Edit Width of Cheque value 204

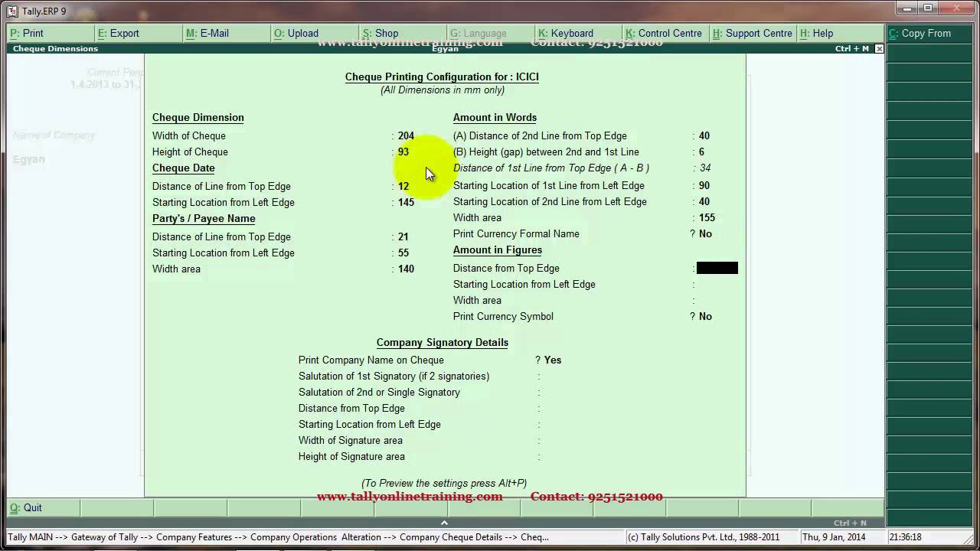pos(406,135)
